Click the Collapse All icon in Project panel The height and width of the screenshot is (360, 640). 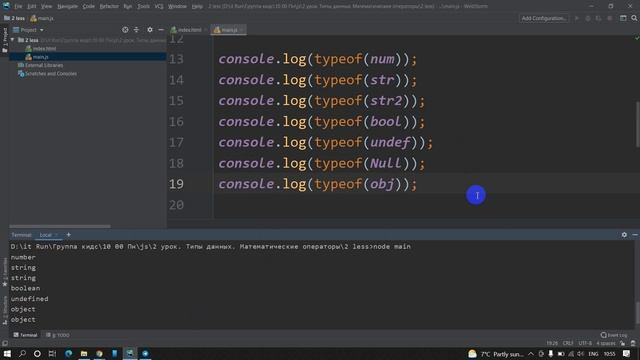(136, 30)
